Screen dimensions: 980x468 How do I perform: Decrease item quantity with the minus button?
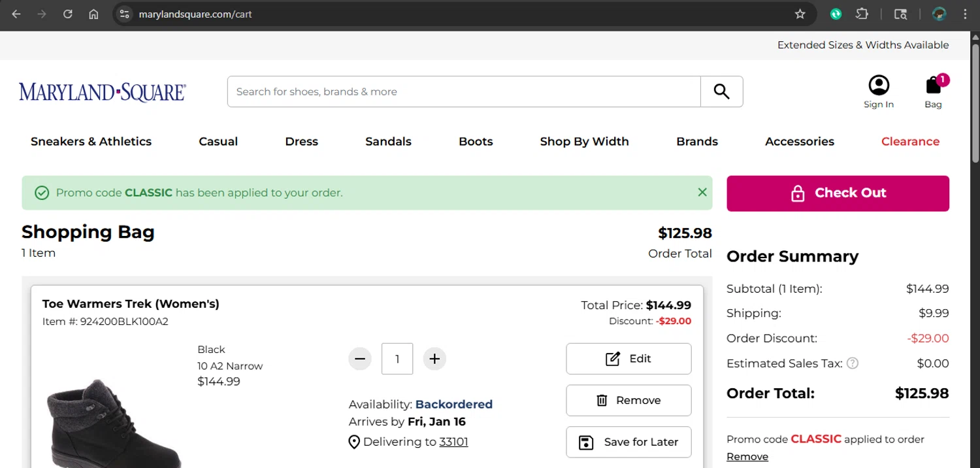(360, 359)
